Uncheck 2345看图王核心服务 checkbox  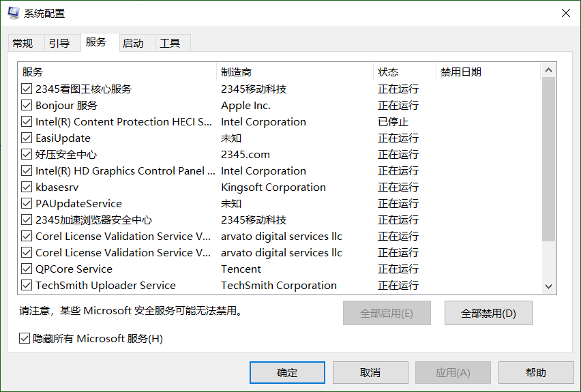pos(27,89)
